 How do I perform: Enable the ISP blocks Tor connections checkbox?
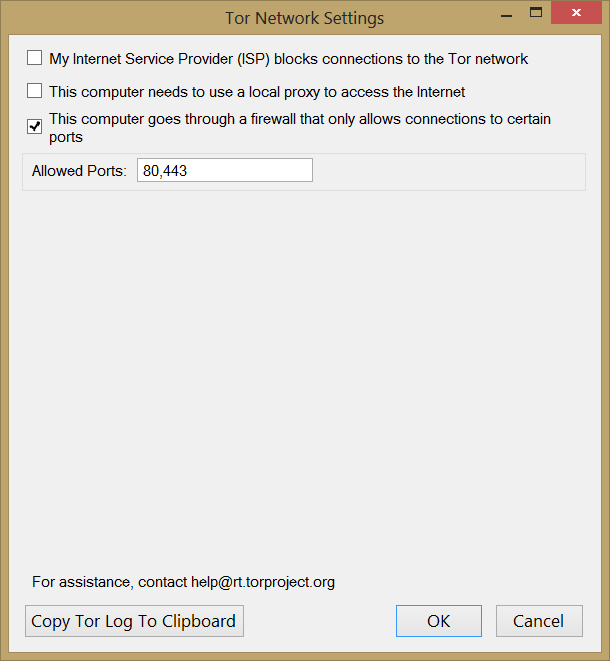tap(35, 59)
